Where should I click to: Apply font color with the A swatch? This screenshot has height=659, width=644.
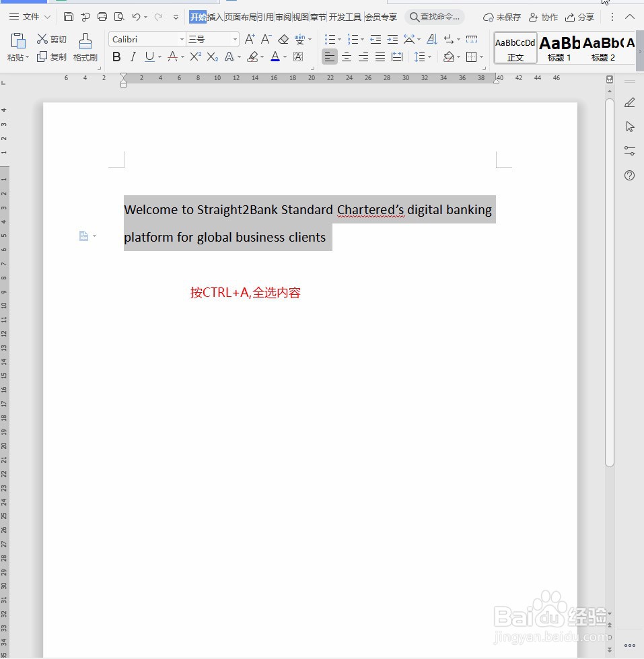[275, 57]
